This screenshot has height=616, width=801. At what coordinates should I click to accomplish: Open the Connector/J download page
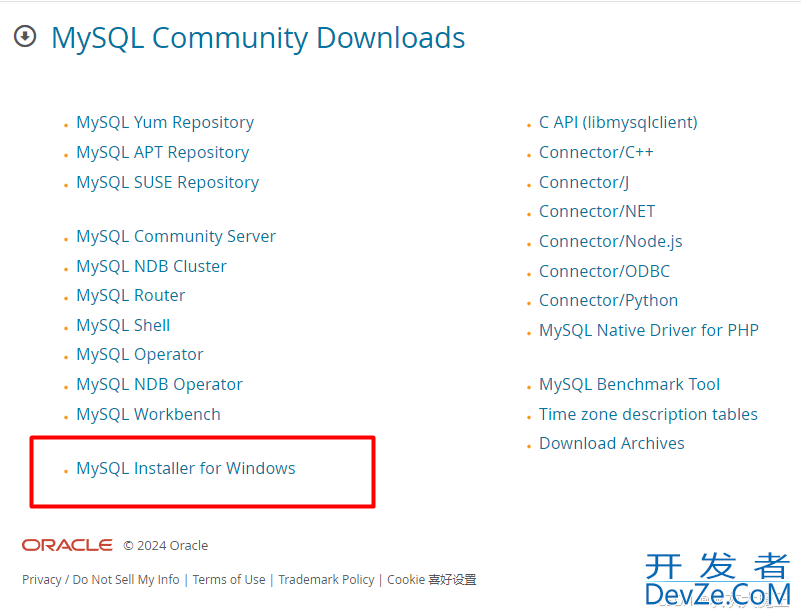[584, 183]
